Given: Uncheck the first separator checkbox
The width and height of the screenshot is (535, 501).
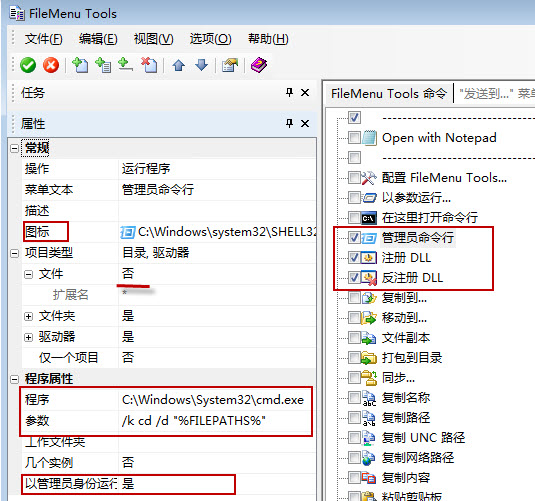Looking at the screenshot, I should pos(354,117).
